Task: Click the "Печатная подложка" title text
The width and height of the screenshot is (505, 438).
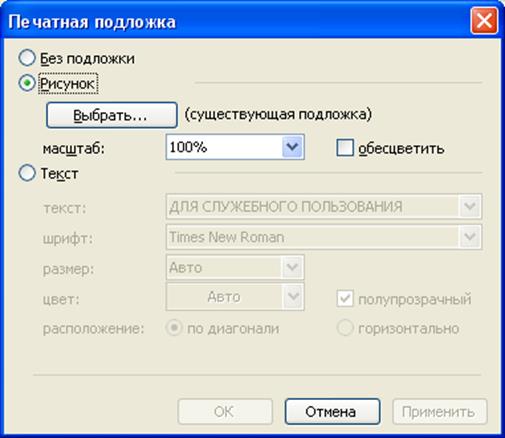Action: [92, 22]
